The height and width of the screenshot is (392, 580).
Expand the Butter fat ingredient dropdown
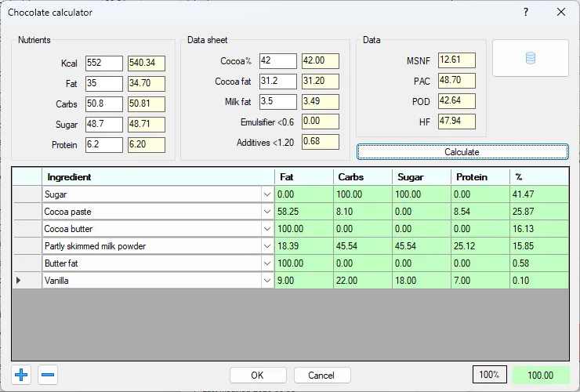(267, 263)
